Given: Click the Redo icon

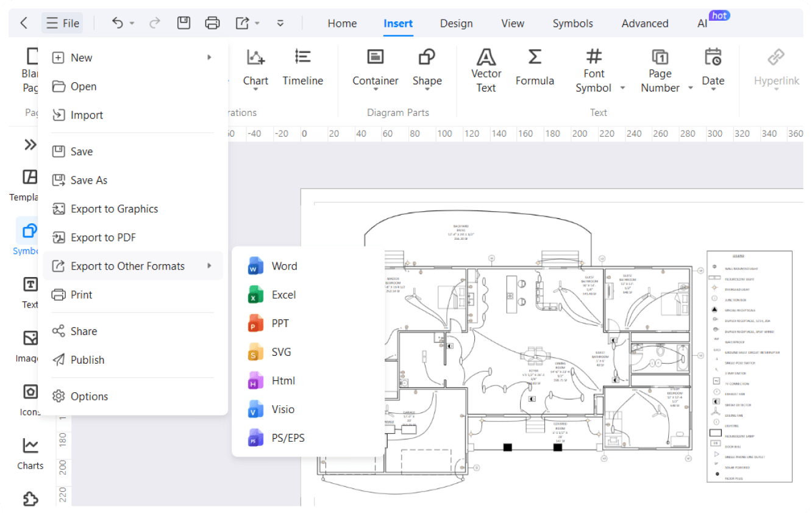Looking at the screenshot, I should (155, 23).
